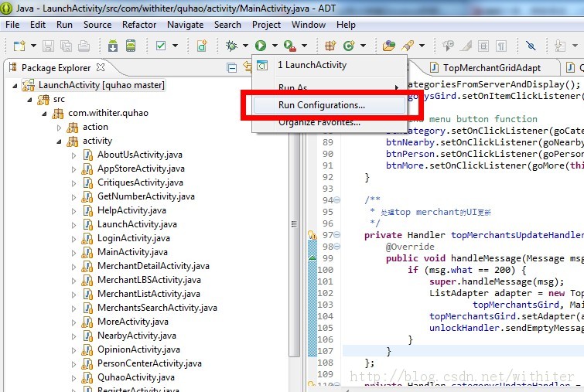The width and height of the screenshot is (584, 392).
Task: Close the Package Explorer view tab
Action: (101, 68)
